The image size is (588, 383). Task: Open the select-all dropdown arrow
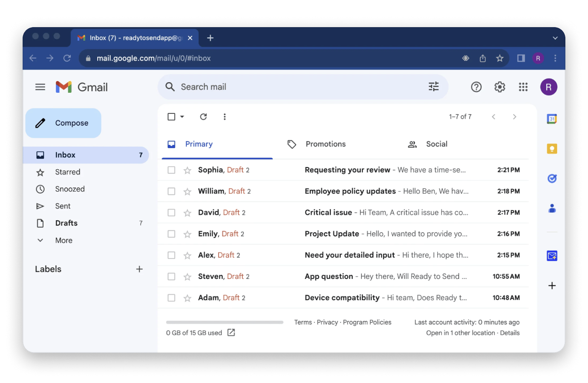(181, 116)
